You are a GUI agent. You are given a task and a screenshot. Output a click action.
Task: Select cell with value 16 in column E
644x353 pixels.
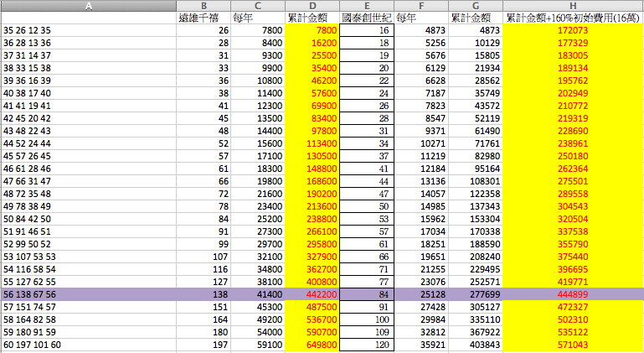tap(367, 30)
